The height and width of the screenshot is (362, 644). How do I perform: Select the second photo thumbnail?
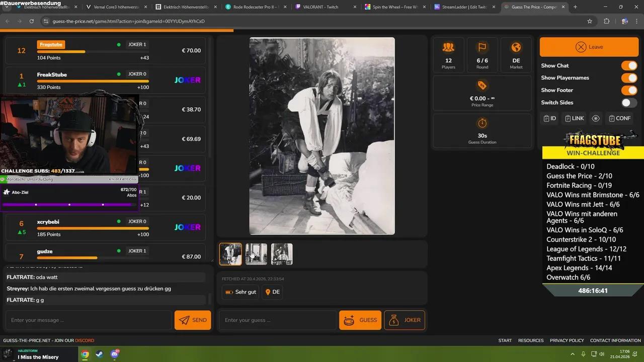[256, 254]
